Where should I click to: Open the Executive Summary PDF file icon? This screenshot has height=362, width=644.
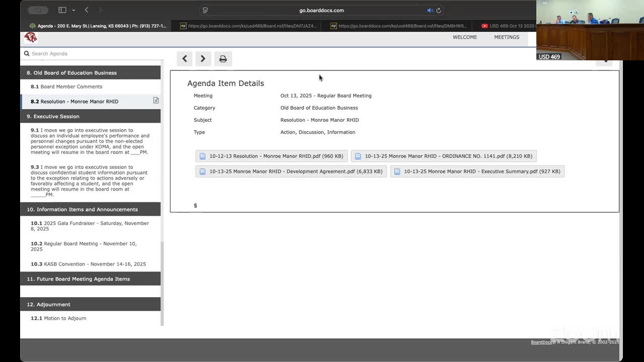pyautogui.click(x=397, y=171)
